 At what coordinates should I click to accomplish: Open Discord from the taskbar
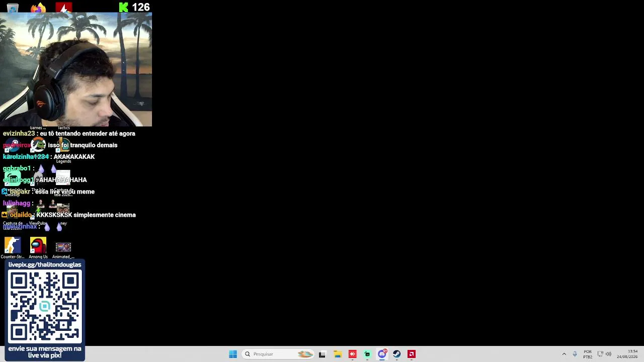click(382, 354)
